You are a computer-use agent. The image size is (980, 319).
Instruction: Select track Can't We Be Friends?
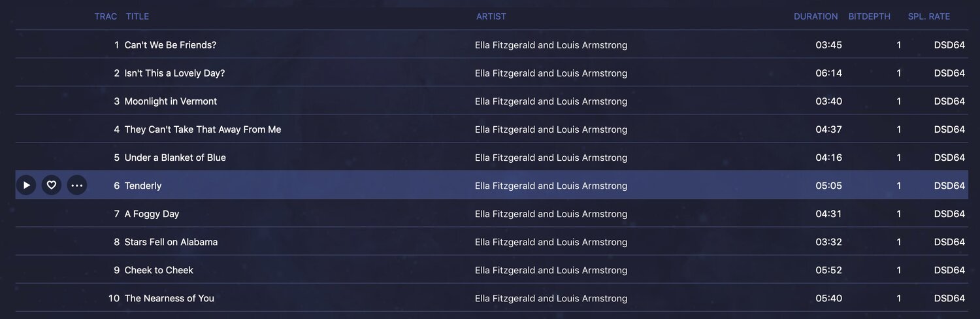point(170,45)
